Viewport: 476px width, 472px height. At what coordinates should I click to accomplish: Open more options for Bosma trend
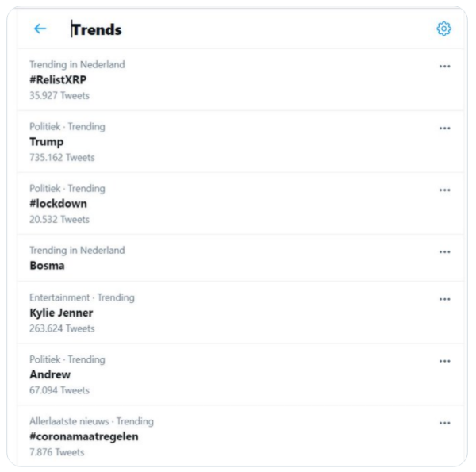[445, 252]
